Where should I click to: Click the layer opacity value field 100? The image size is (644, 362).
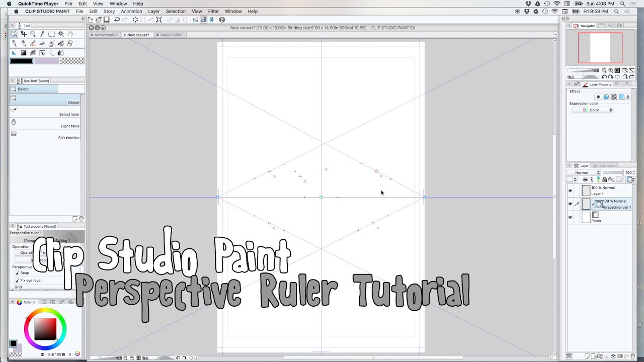(x=628, y=172)
